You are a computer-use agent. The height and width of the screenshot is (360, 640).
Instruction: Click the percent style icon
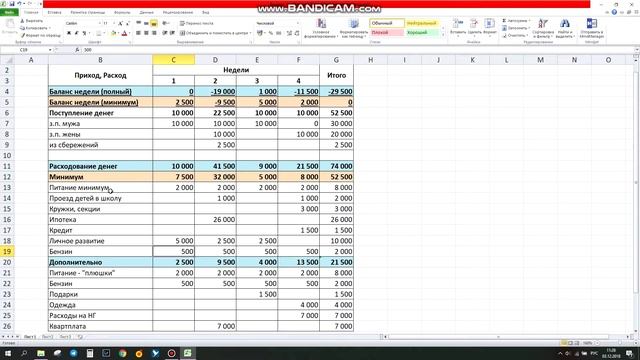pyautogui.click(x=271, y=33)
